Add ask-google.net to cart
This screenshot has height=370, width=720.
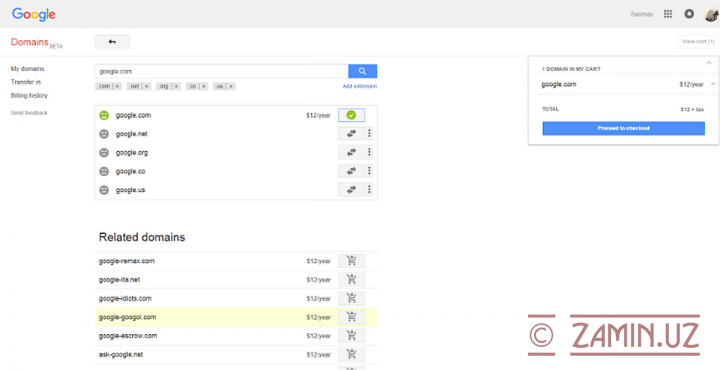tap(352, 354)
